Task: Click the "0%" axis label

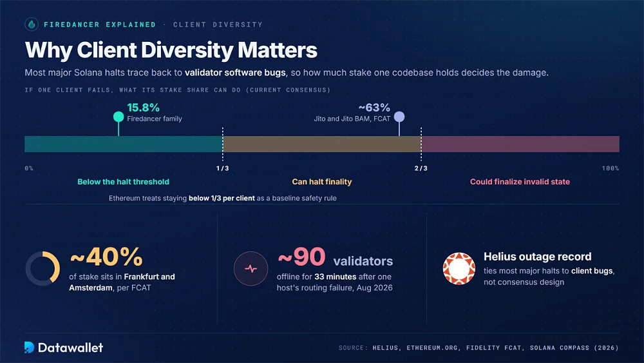Action: 29,168
